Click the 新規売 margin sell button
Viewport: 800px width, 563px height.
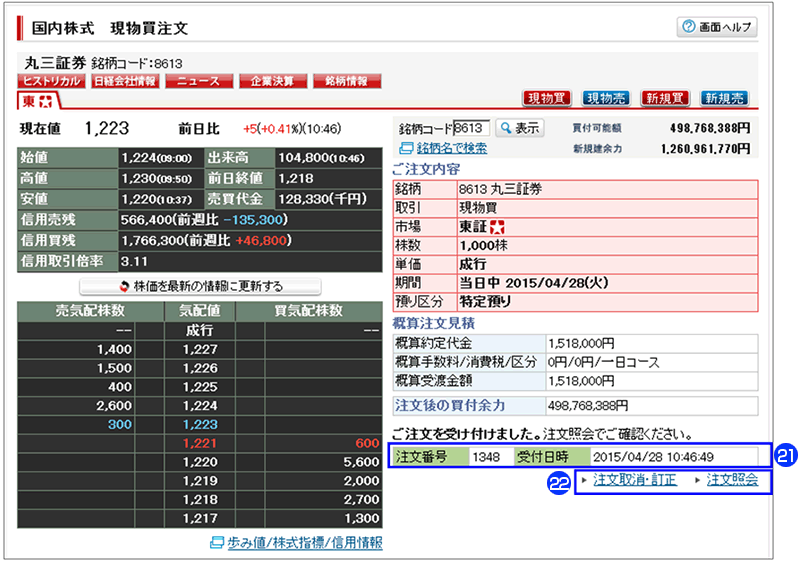(724, 98)
